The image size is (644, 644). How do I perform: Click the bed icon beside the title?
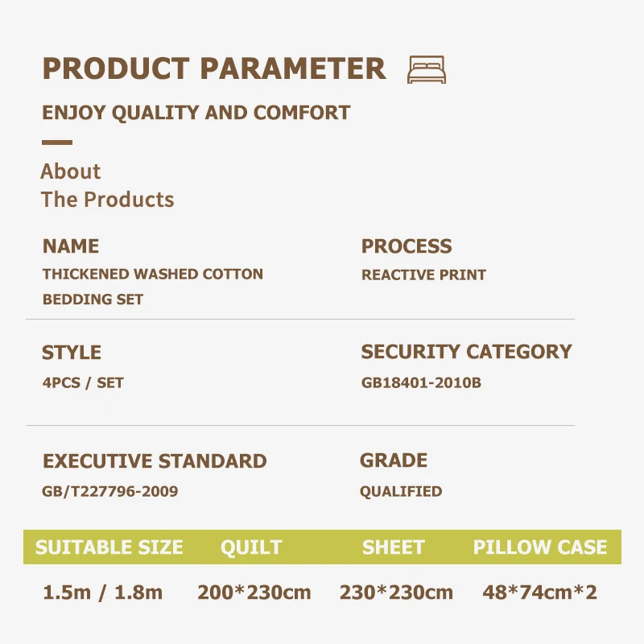point(426,70)
